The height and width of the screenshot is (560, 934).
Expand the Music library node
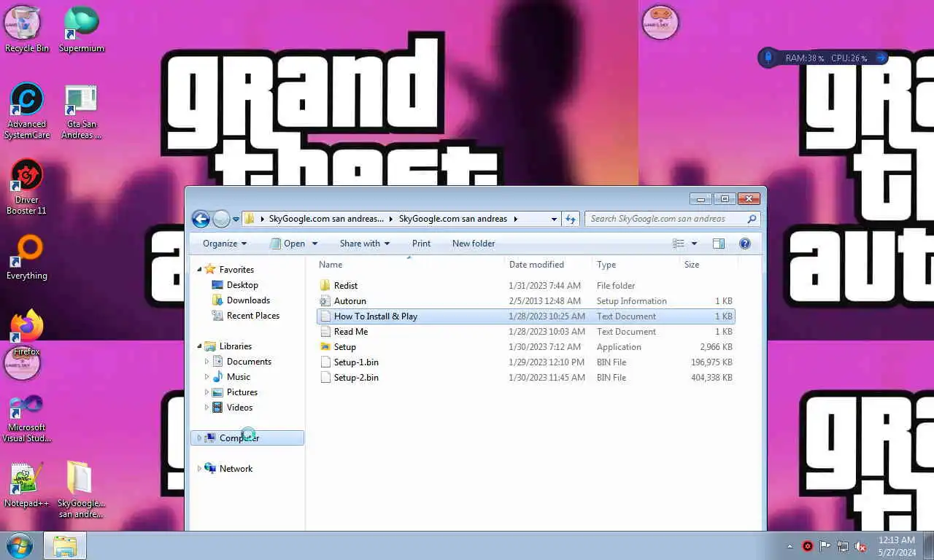(207, 377)
